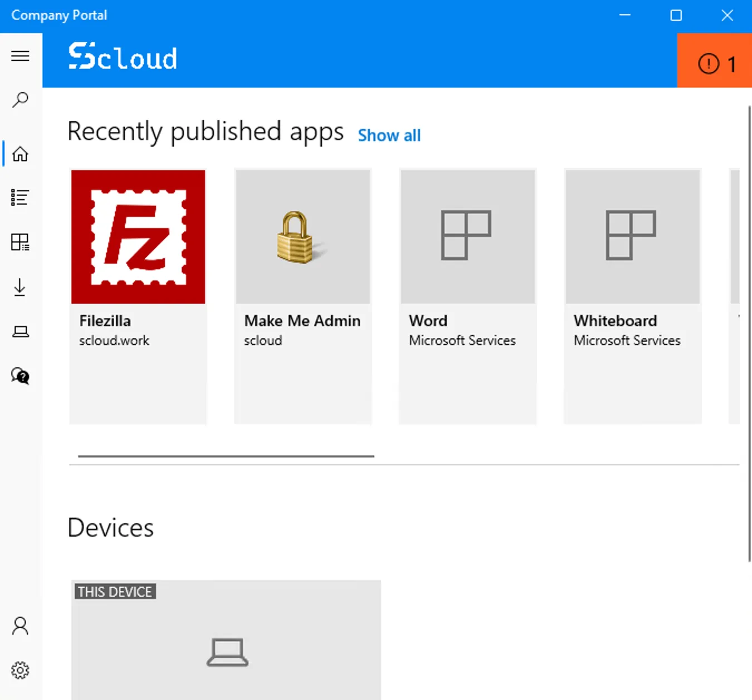Click the vertical page scrollbar
752x700 pixels.
(749, 333)
